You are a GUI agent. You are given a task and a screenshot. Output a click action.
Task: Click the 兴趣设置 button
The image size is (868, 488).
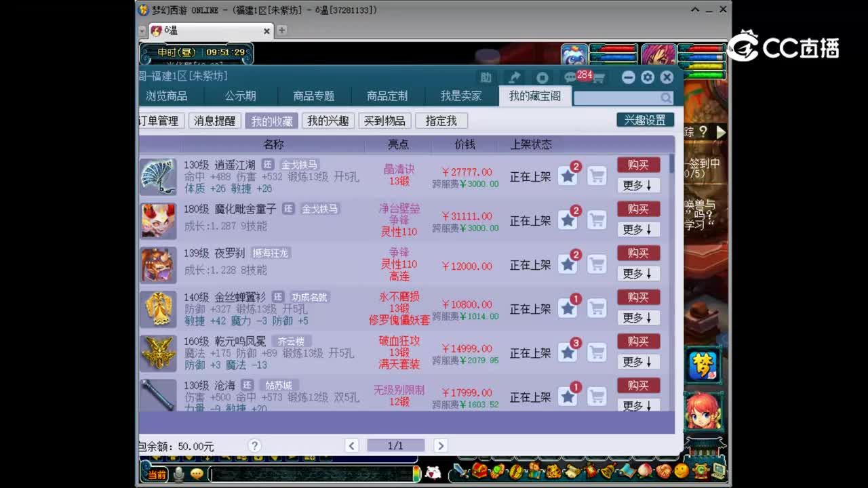pos(645,120)
